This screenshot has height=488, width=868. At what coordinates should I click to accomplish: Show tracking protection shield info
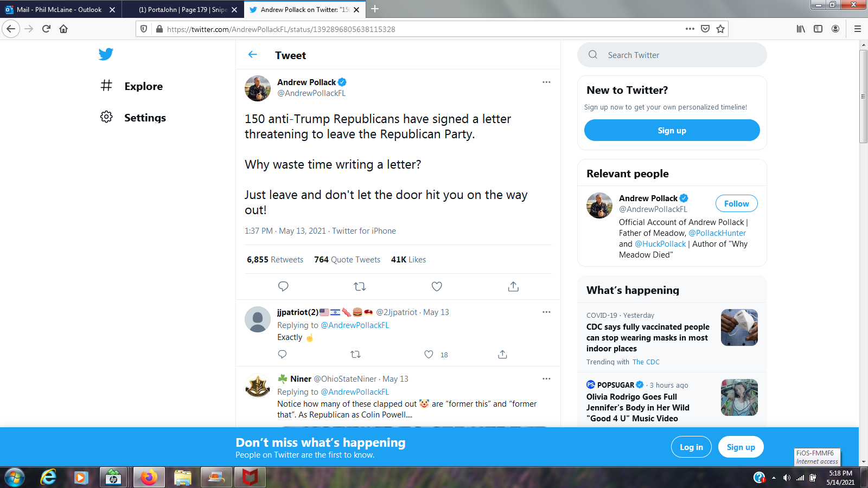tap(144, 29)
